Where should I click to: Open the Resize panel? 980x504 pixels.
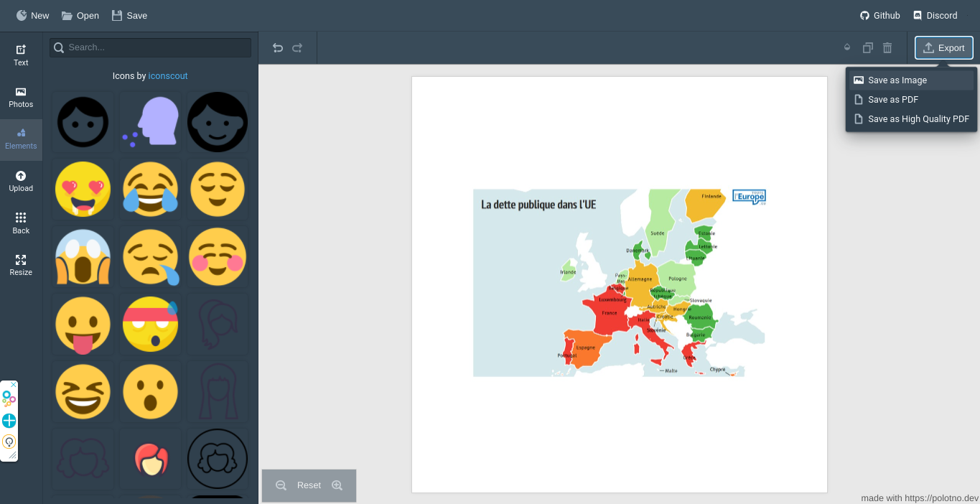tap(21, 265)
